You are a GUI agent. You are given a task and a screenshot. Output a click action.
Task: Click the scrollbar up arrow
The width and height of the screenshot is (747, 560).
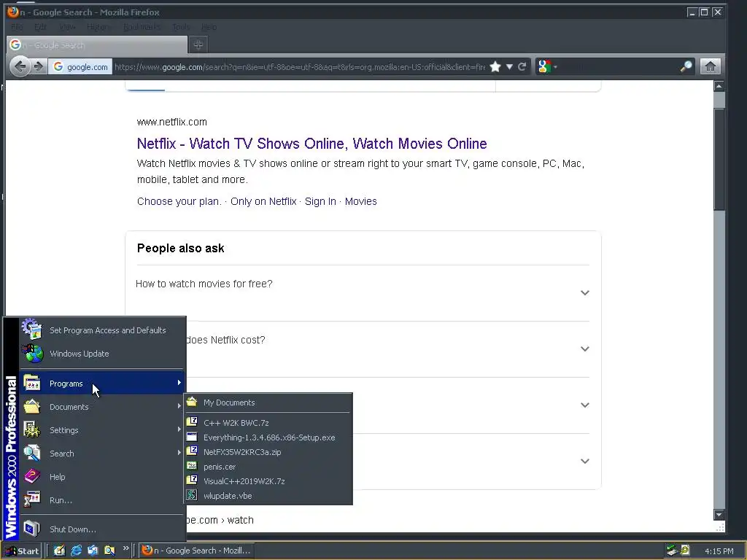coord(719,86)
